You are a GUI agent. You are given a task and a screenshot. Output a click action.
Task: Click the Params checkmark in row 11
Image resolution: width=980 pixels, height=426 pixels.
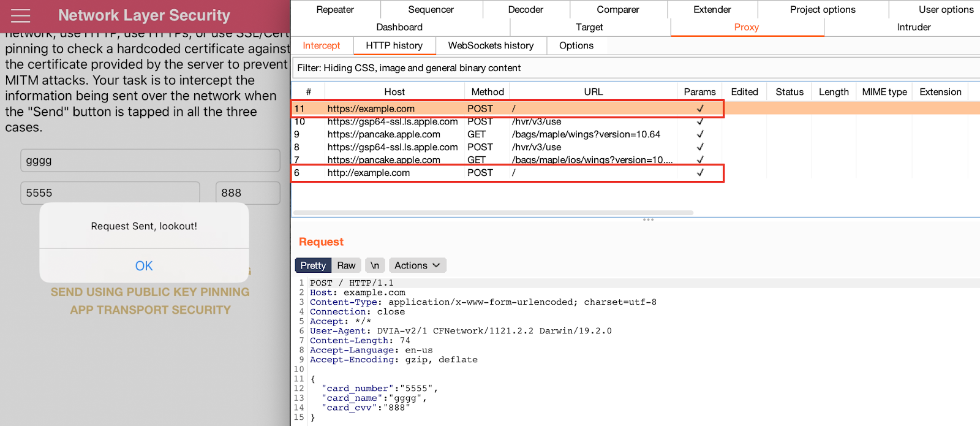pyautogui.click(x=699, y=108)
